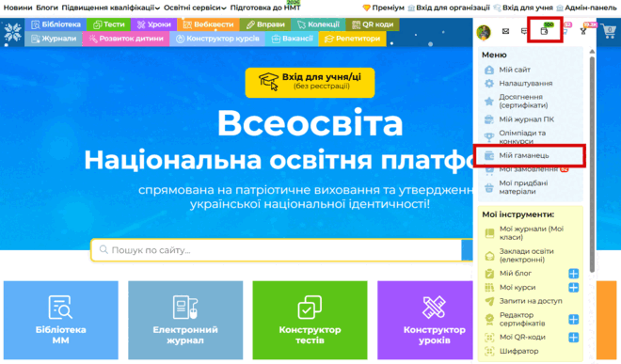Add a new blog with plus icon
The height and width of the screenshot is (364, 621).
(x=573, y=274)
